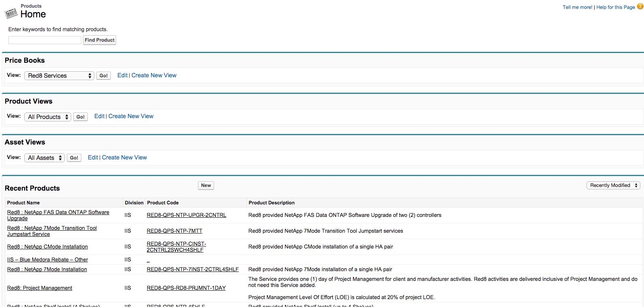This screenshot has width=644, height=308.
Task: Click Go! button for Price Books
Action: (x=104, y=76)
